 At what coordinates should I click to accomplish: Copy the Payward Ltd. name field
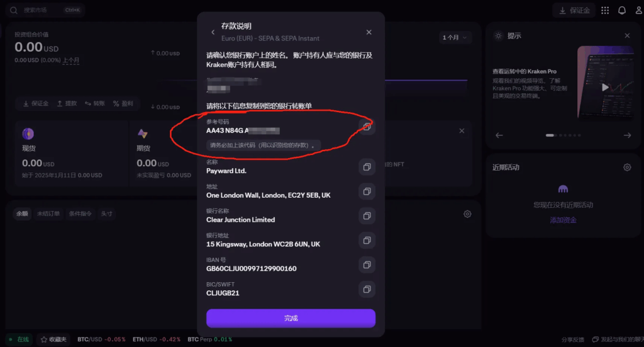[367, 167]
